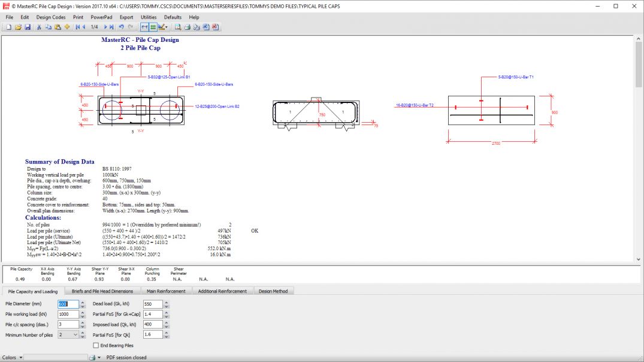The image size is (644, 362).
Task: Open the Export menu
Action: pyautogui.click(x=126, y=17)
